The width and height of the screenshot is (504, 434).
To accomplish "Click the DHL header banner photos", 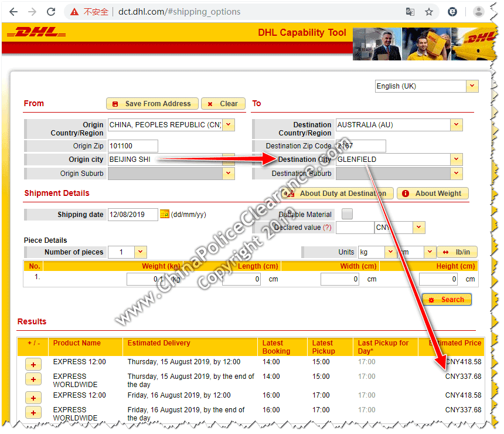I will (424, 44).
